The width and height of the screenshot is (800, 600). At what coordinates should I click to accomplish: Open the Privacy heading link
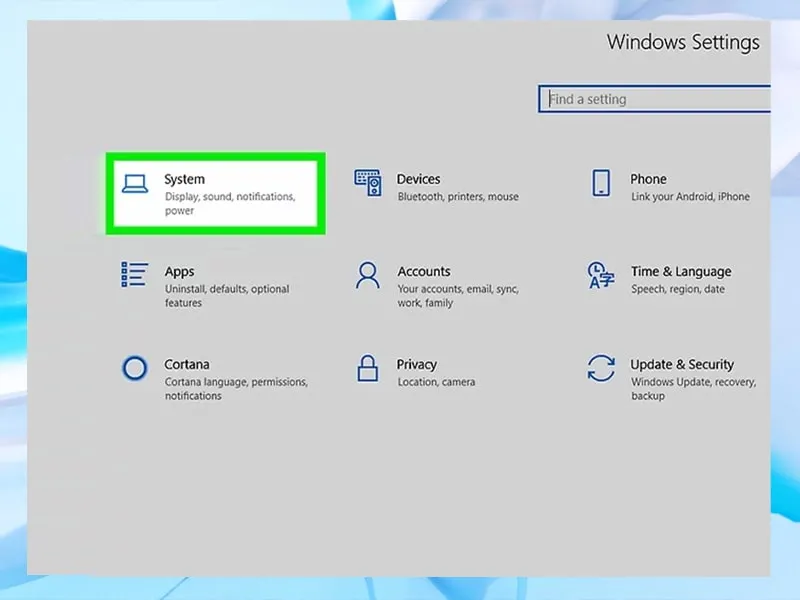pyautogui.click(x=416, y=364)
